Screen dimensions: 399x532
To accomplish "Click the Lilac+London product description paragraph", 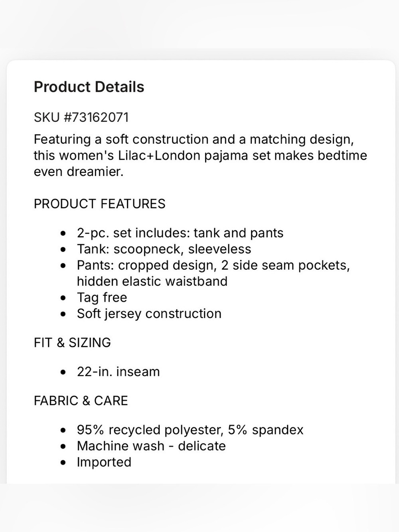I will (x=200, y=155).
